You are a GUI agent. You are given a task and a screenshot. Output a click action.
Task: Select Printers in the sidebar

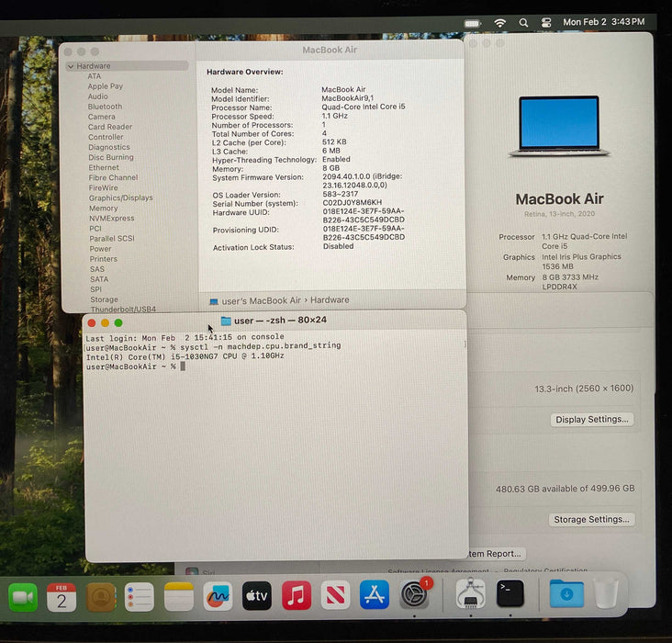pos(104,259)
